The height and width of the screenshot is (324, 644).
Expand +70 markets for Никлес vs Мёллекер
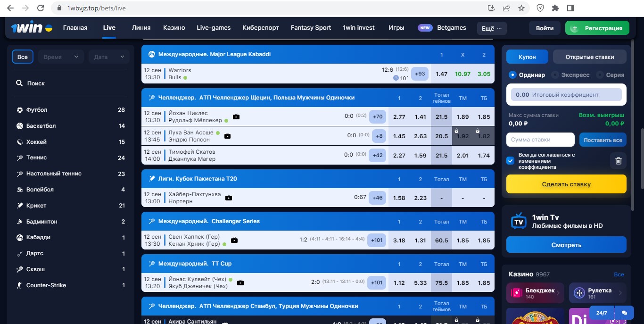pos(377,117)
